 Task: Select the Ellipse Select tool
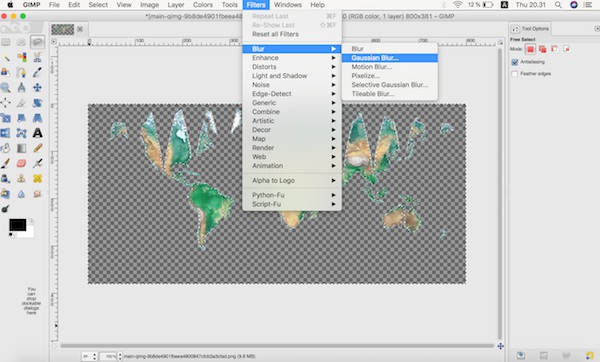[21, 42]
